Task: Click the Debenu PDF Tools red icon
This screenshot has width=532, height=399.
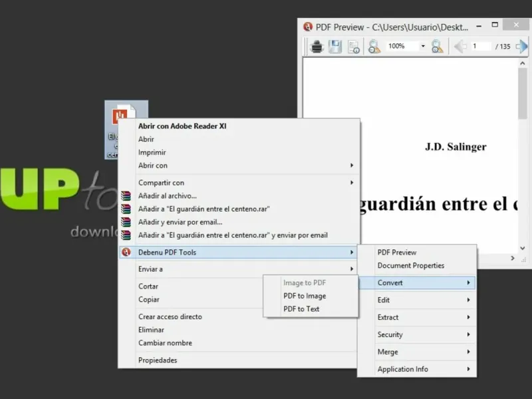Action: pos(126,252)
